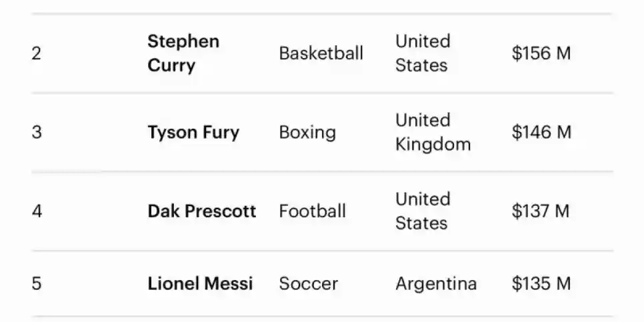The width and height of the screenshot is (644, 322).
Task: Click the $156 M earnings value
Action: point(541,53)
